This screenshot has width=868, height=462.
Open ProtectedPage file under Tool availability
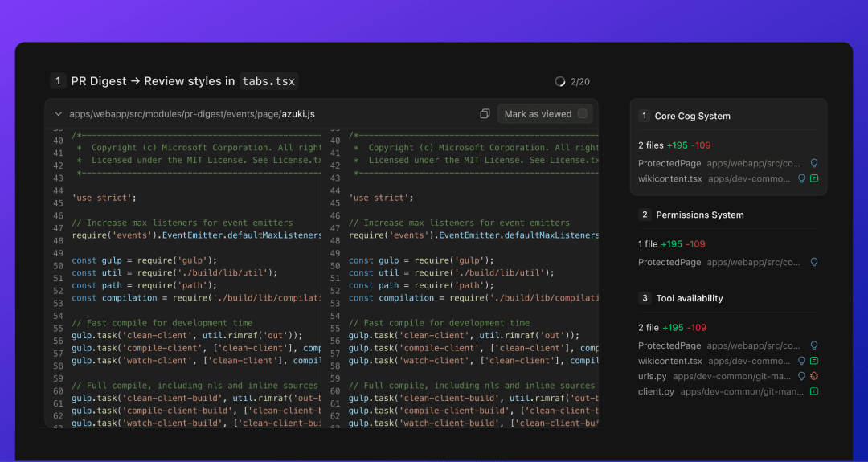(x=669, y=345)
